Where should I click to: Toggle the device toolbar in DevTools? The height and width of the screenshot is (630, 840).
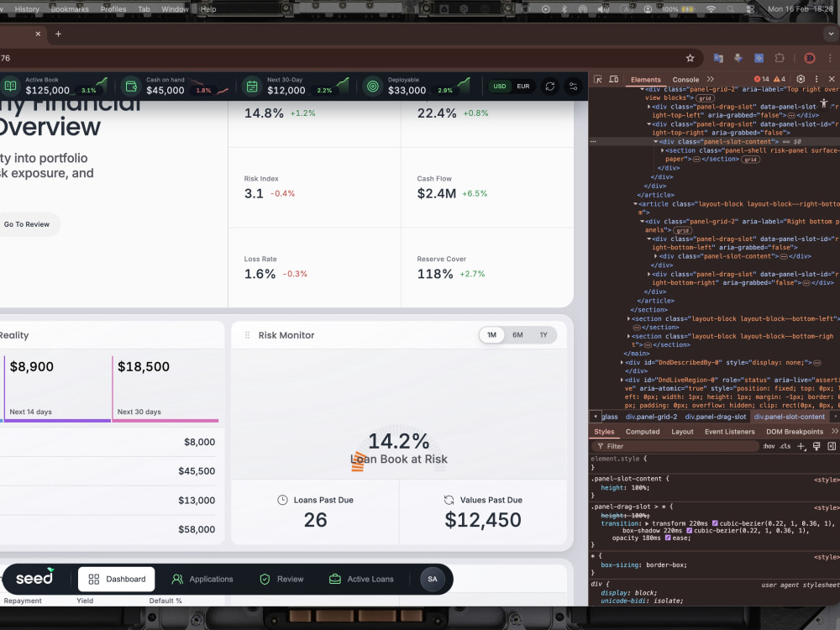[x=614, y=79]
